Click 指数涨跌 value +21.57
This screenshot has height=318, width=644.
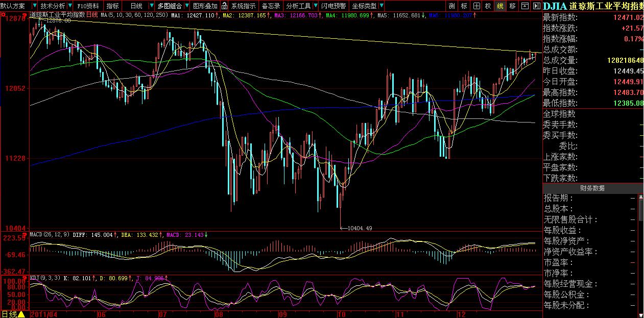point(632,28)
